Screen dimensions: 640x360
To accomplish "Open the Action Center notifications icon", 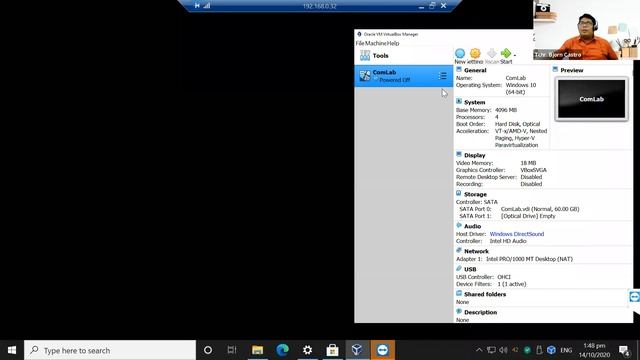I will pos(624,350).
